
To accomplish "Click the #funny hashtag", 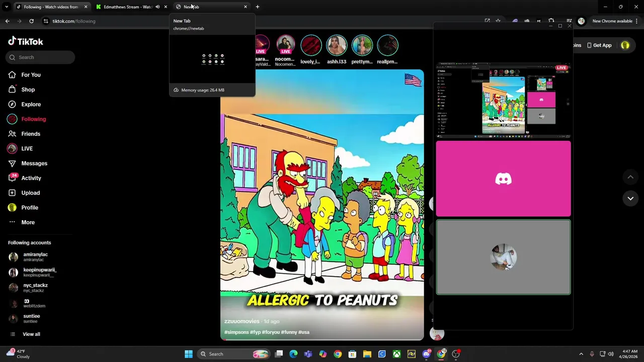I will pos(289,332).
